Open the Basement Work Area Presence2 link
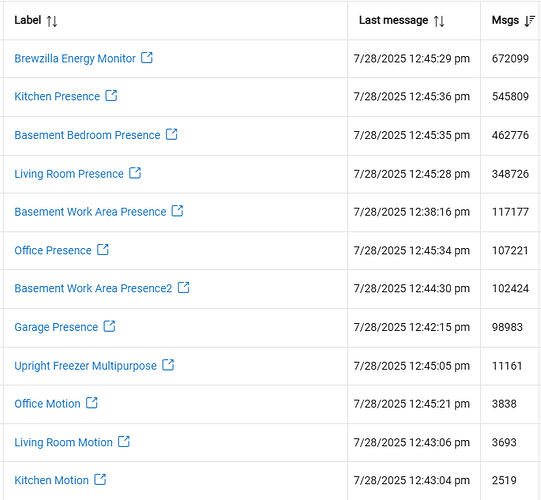Screen dimensions: 541x500 point(93,288)
